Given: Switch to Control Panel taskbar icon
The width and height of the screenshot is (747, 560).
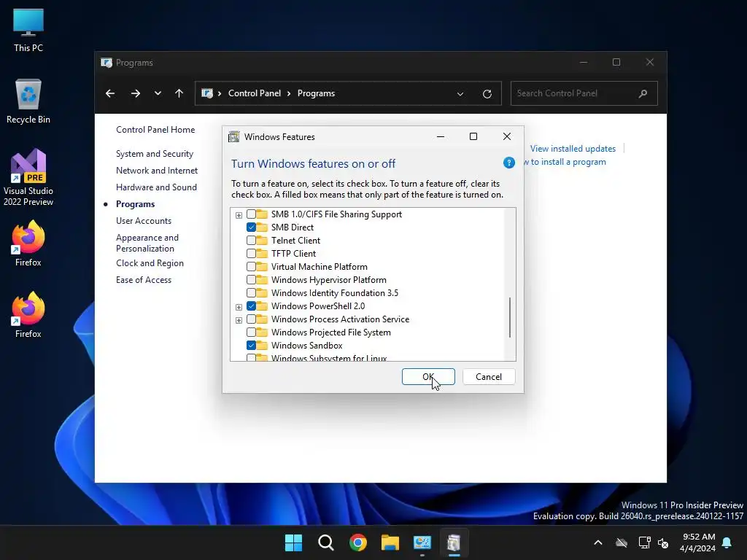Looking at the screenshot, I should [x=422, y=542].
